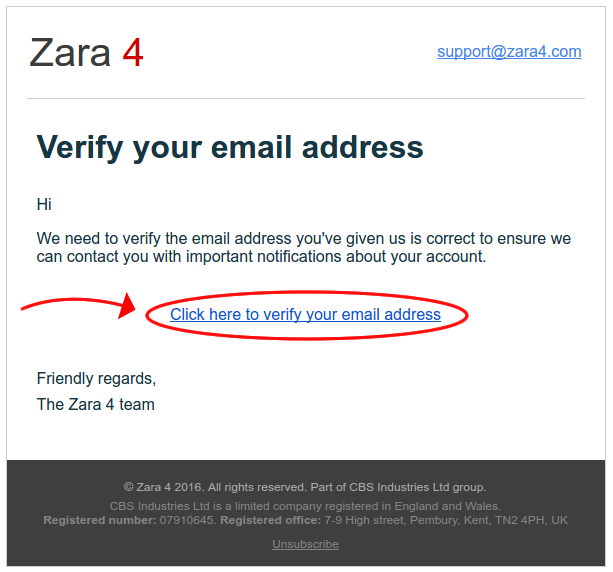Click the copyright symbol in footer
Viewport: 613px width, 572px height.
[x=128, y=487]
